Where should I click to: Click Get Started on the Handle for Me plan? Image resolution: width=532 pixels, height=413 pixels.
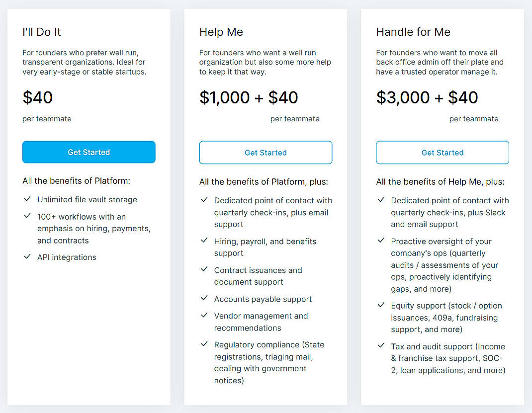tap(442, 153)
